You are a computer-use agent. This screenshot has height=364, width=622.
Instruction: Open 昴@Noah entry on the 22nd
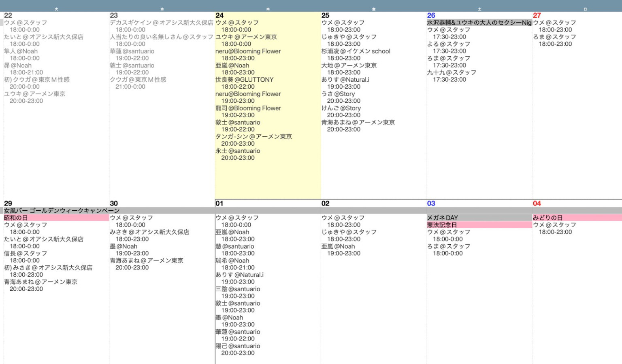(18, 66)
